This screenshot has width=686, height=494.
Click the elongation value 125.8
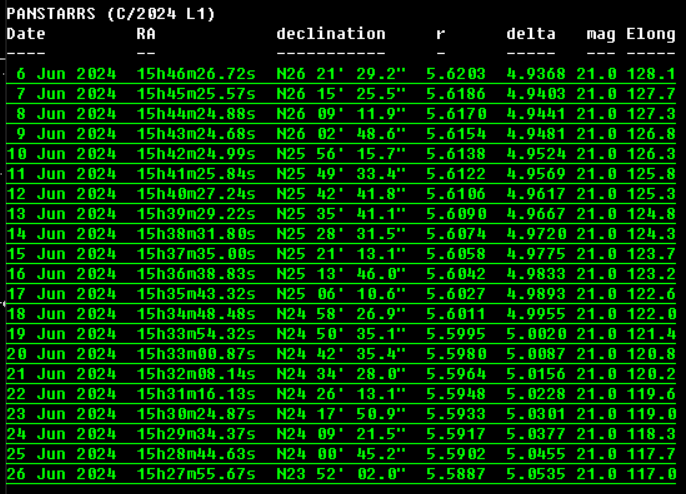[651, 174]
